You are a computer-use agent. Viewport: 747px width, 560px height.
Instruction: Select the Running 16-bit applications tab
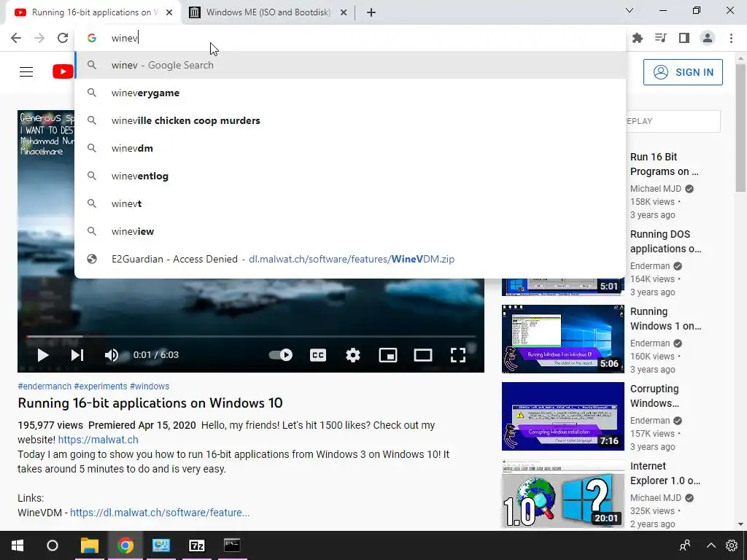(x=93, y=12)
